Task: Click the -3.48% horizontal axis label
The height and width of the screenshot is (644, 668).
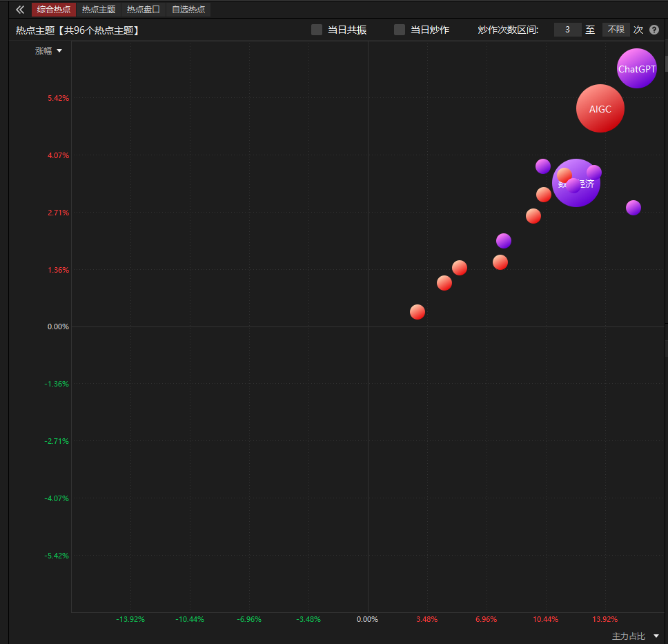Action: [x=308, y=619]
